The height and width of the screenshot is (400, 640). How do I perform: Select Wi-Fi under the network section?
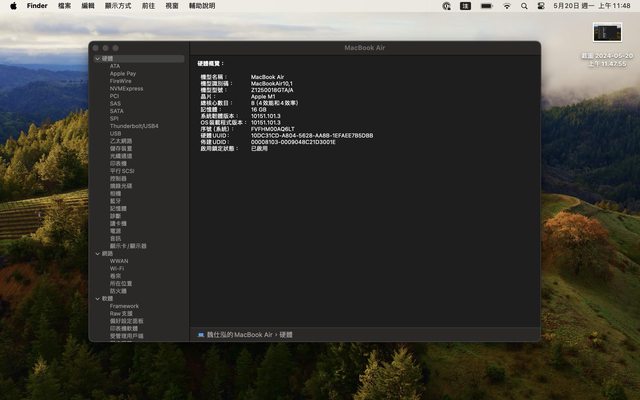tap(117, 268)
